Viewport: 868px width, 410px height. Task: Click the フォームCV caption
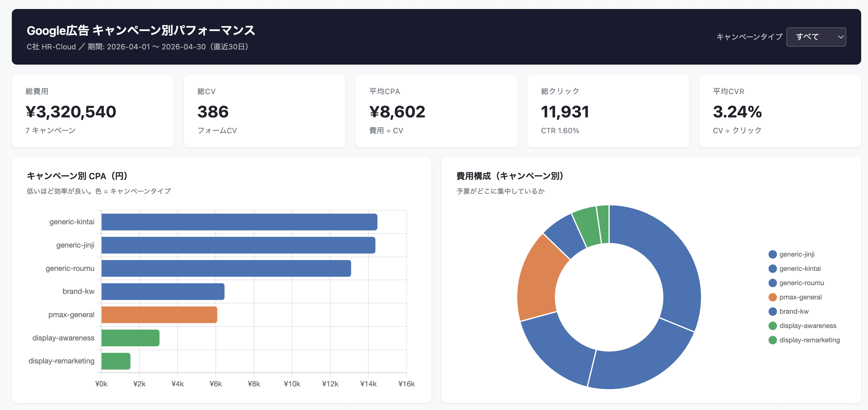[x=217, y=130]
